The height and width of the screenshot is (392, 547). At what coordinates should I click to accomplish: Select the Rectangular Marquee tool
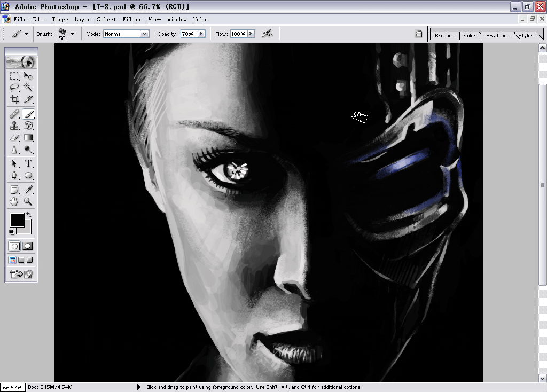pyautogui.click(x=14, y=76)
